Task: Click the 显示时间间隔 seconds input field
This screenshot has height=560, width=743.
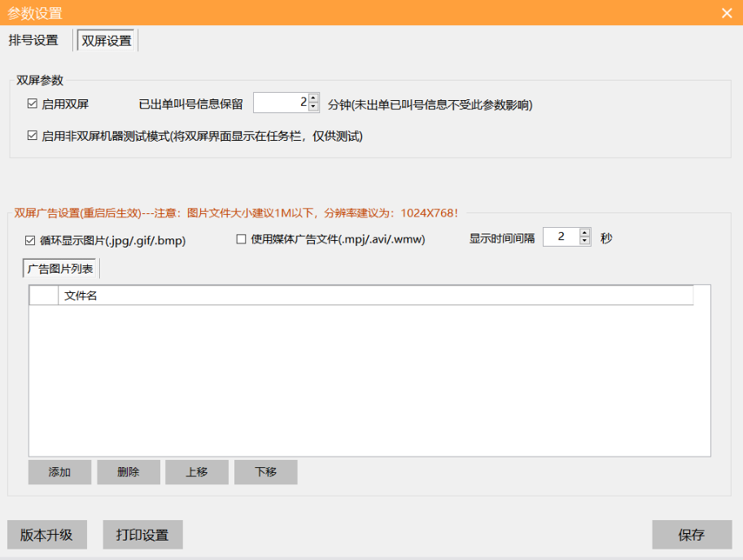Action: click(x=560, y=237)
